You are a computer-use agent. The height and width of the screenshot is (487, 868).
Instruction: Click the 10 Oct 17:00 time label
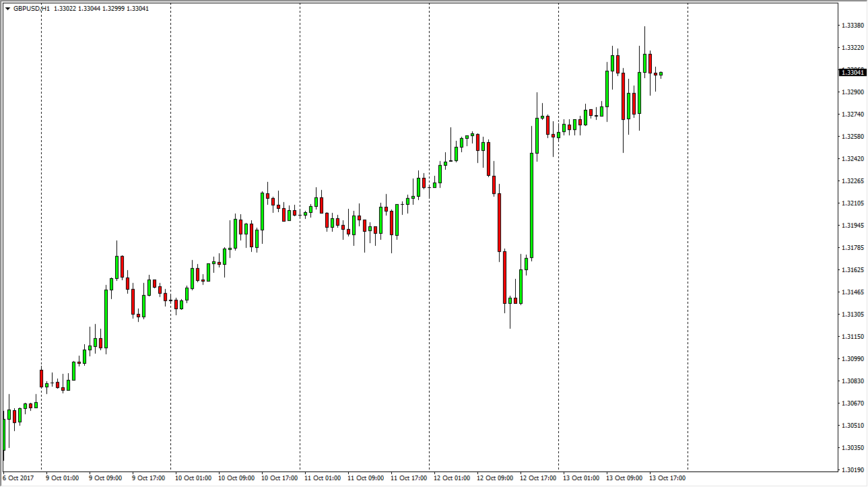278,478
